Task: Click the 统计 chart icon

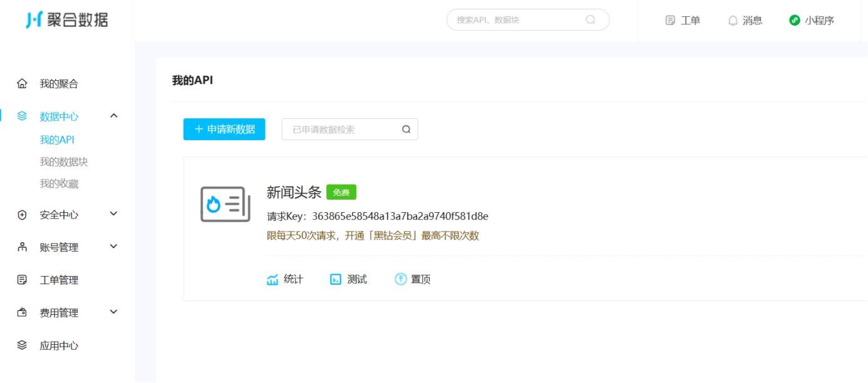Action: point(272,279)
